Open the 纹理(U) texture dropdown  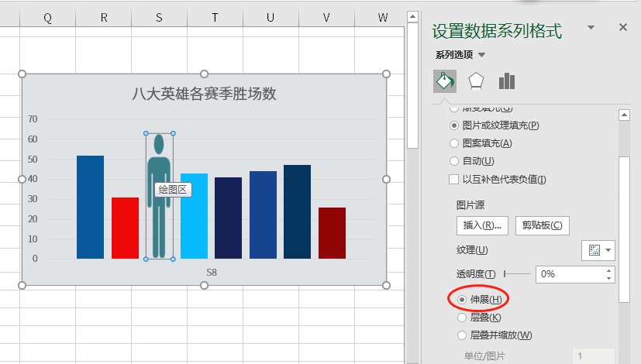tap(598, 250)
